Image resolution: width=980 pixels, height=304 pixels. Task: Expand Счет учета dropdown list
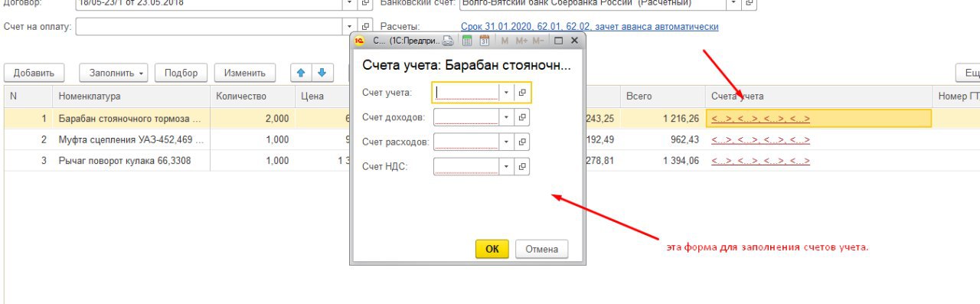(x=506, y=93)
